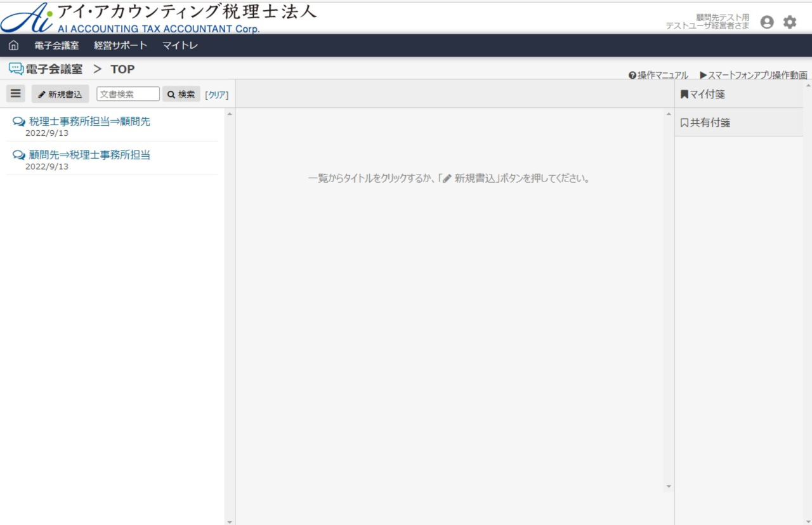Open the スマートフォンアプリ操作動画 link
The image size is (812, 525).
pyautogui.click(x=754, y=75)
